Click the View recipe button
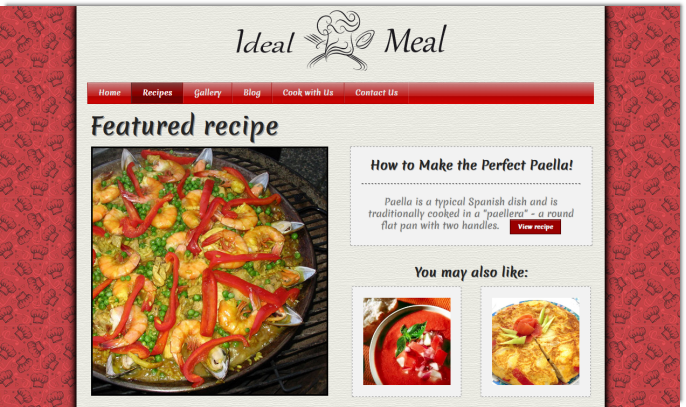Viewport: 686px width, 407px height. point(535,227)
